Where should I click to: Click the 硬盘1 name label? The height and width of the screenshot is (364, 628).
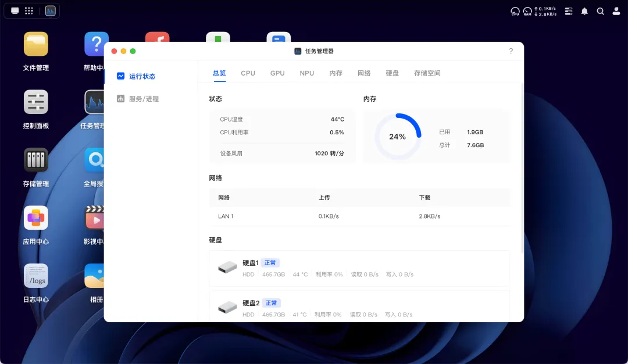tap(250, 263)
